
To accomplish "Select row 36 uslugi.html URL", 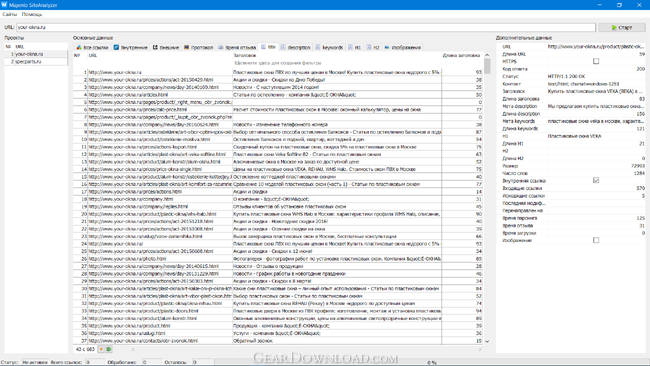I will [x=127, y=333].
